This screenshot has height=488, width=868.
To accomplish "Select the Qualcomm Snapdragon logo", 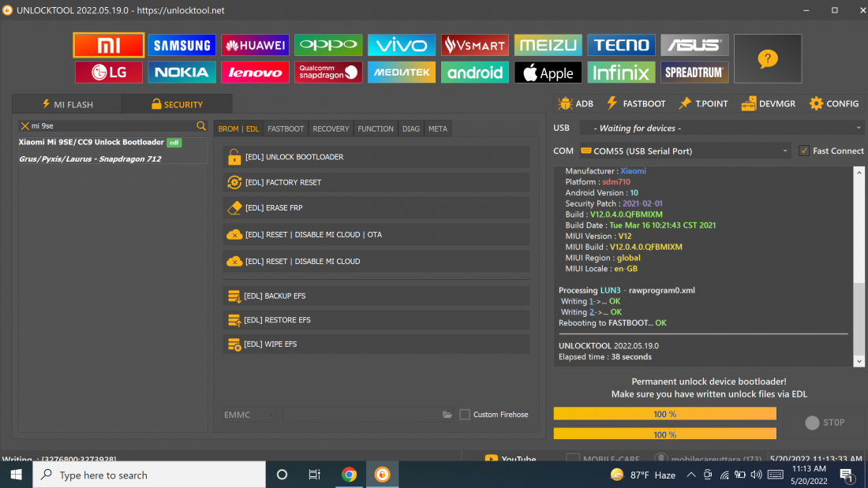I will 328,73.
